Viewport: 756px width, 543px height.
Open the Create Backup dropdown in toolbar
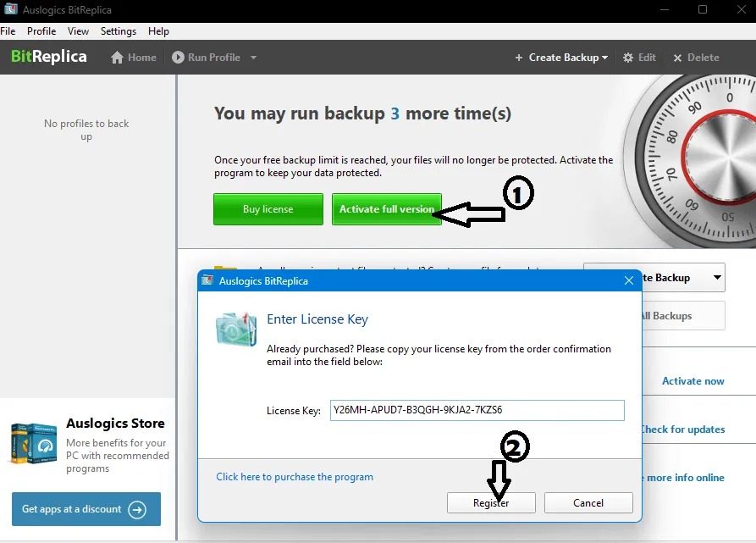(x=562, y=58)
